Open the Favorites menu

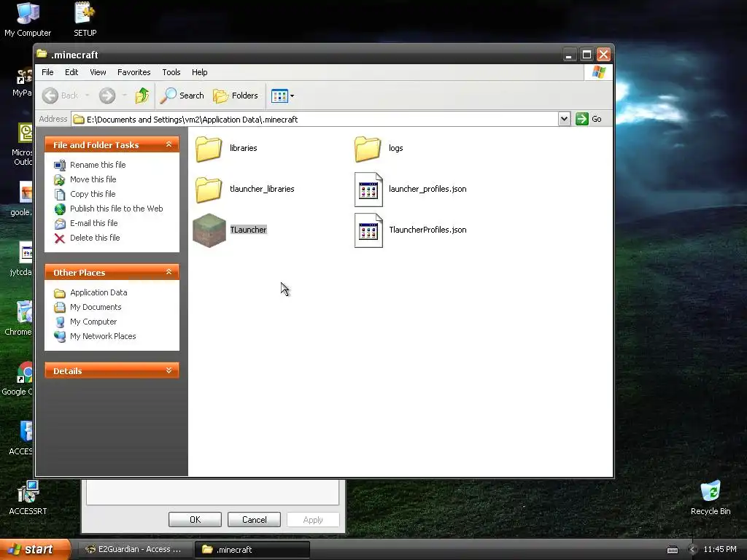(x=134, y=72)
